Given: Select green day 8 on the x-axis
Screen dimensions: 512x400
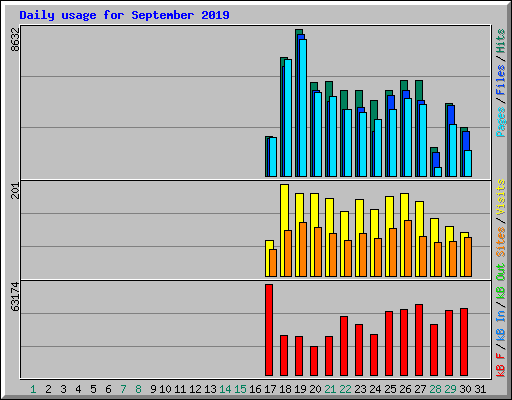Looking at the screenshot, I should (138, 389).
